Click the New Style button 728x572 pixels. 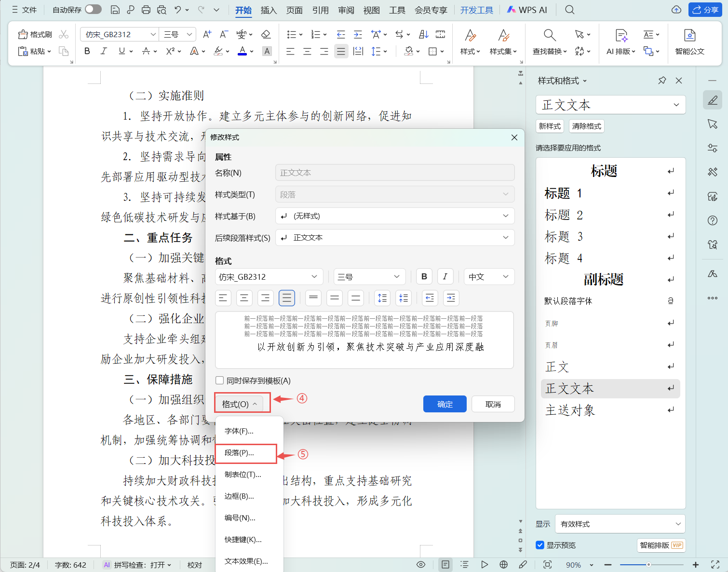[550, 126]
